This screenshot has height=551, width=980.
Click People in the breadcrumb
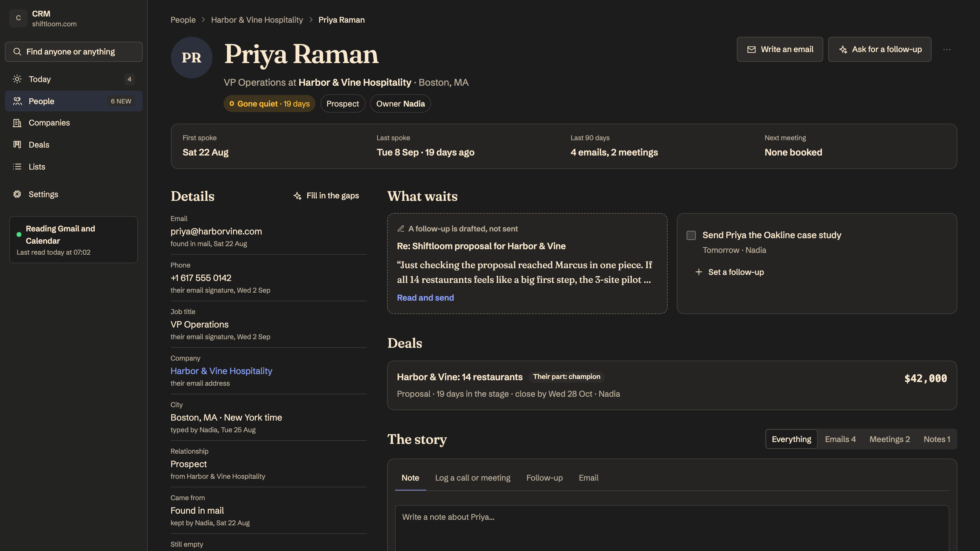coord(183,20)
